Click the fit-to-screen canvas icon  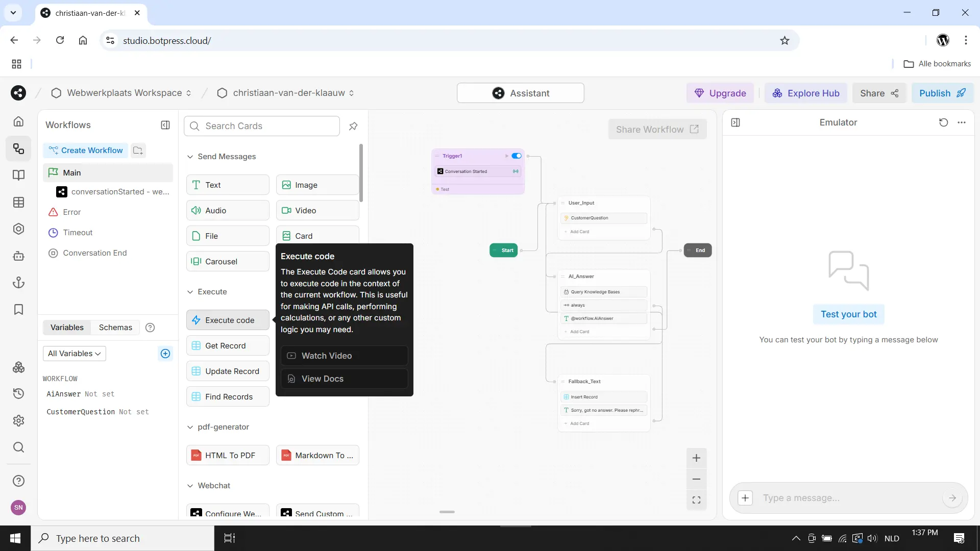pyautogui.click(x=696, y=500)
